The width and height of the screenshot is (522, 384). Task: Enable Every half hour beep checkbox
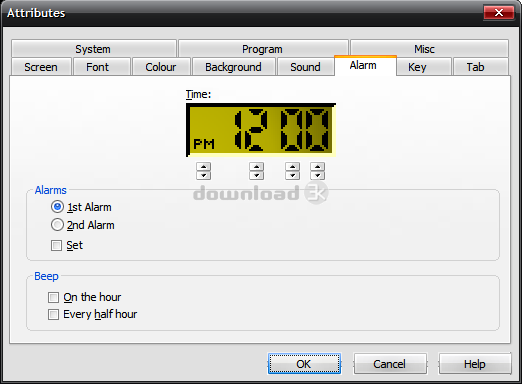tap(53, 314)
